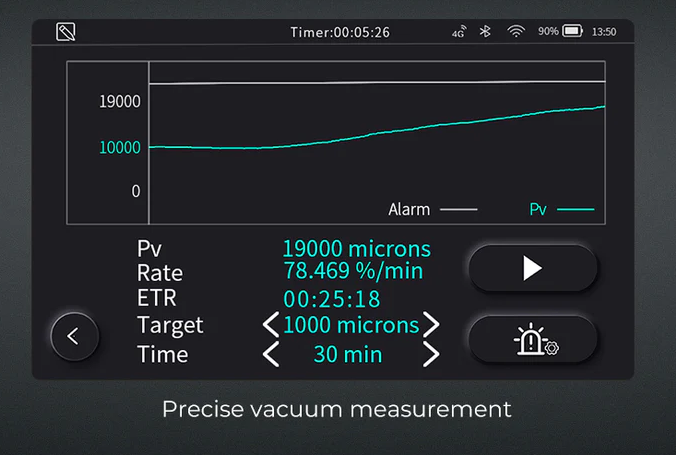
Task: Tap the ETR 00:25:18 value
Action: click(331, 298)
